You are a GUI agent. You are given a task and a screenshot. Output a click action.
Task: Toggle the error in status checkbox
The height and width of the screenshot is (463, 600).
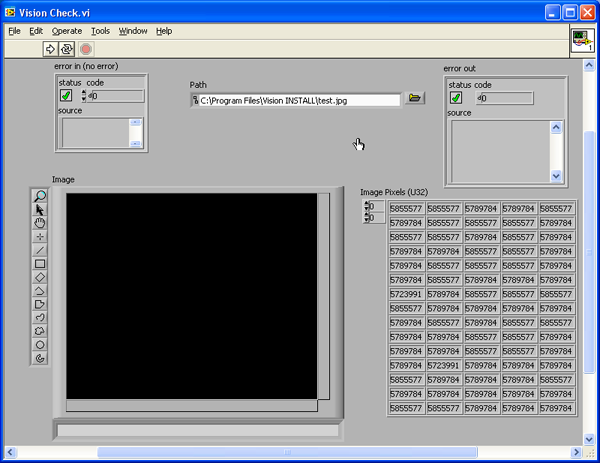(66, 95)
